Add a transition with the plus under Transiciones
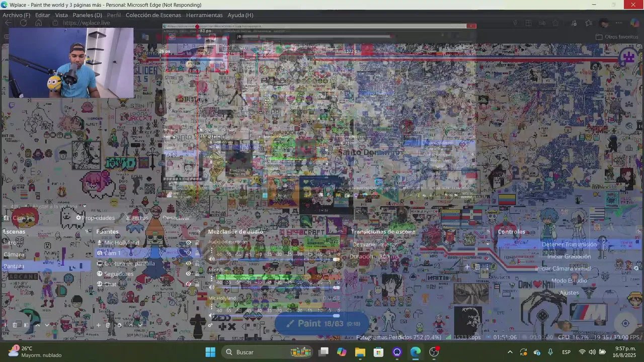The width and height of the screenshot is (644, 362). [x=467, y=267]
